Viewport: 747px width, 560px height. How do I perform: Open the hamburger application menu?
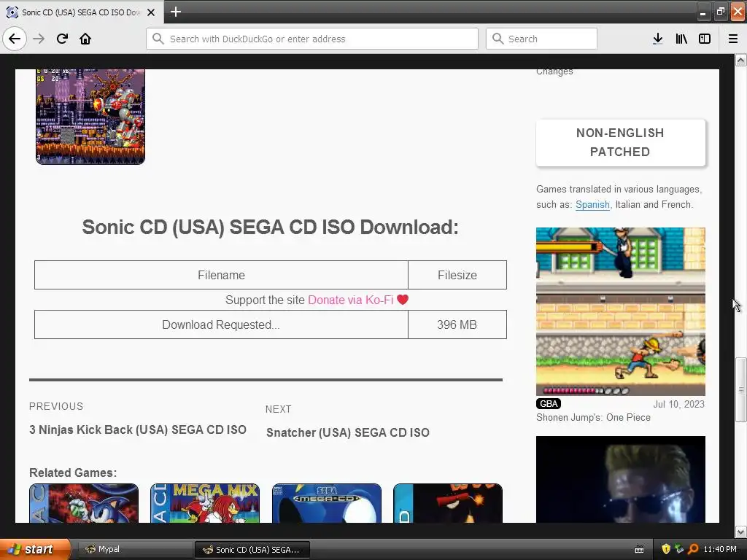tap(733, 39)
